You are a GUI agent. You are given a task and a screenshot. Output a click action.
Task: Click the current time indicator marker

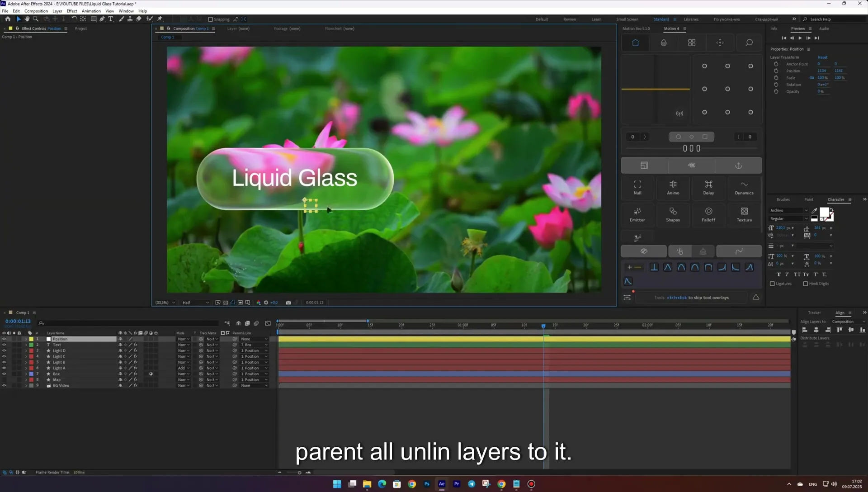click(543, 326)
